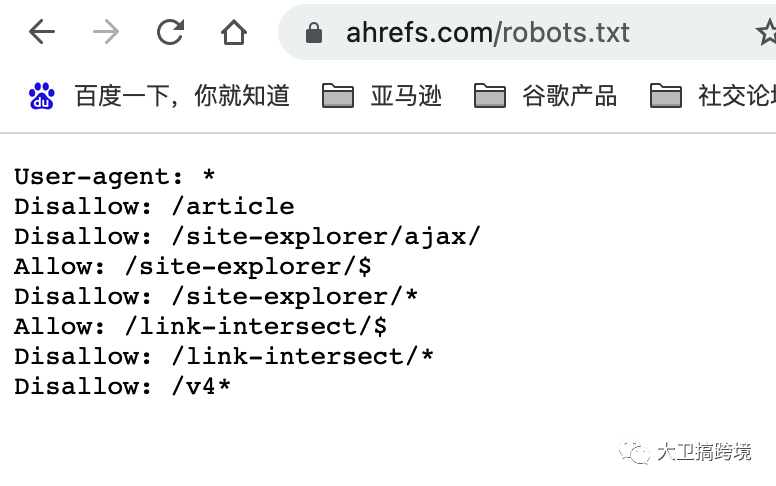Click the "User-agent: *" line
Image resolution: width=776 pixels, height=486 pixels.
(x=115, y=177)
